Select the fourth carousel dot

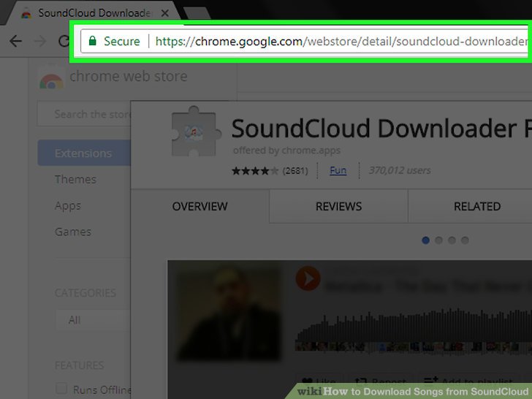coord(465,240)
